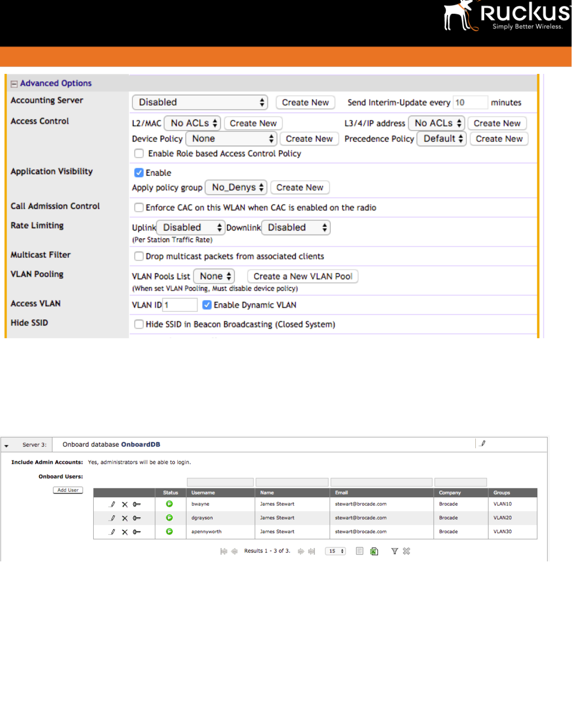Click Create New next to policy group
The image size is (572, 728).
pyautogui.click(x=300, y=187)
